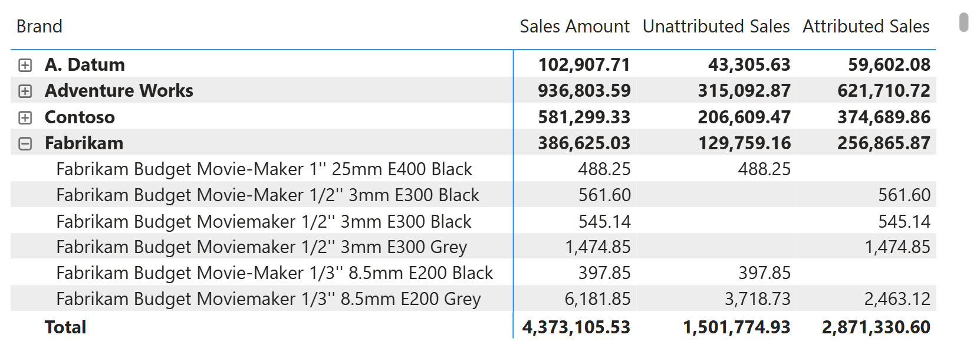Screen dimensions: 980x354
Task: Expand the Adventure Works brand row
Action: coord(25,91)
